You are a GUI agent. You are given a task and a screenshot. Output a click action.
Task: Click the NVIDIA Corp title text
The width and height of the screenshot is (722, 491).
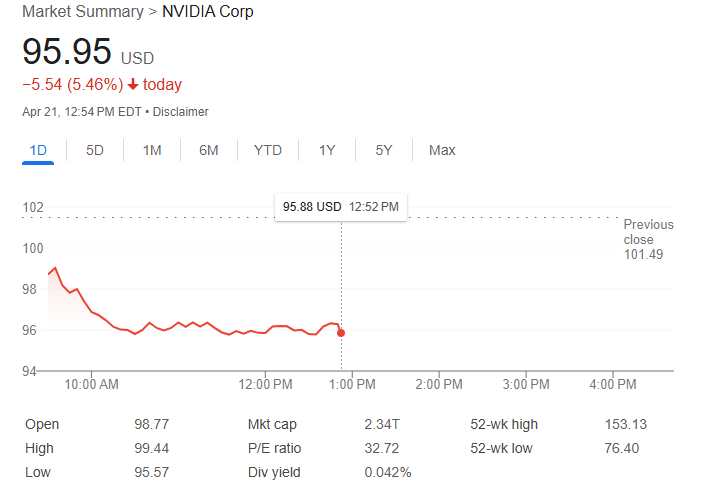tap(208, 12)
